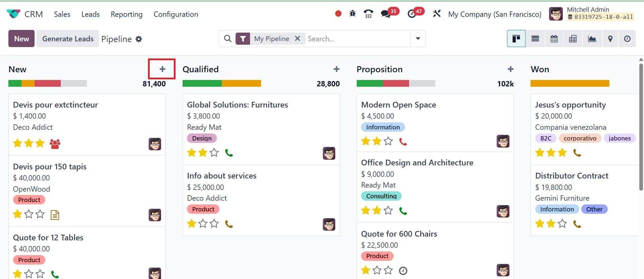Click green phone icon on Quote for 12 Tables
Viewport: 644px width, 279px height.
pyautogui.click(x=55, y=274)
